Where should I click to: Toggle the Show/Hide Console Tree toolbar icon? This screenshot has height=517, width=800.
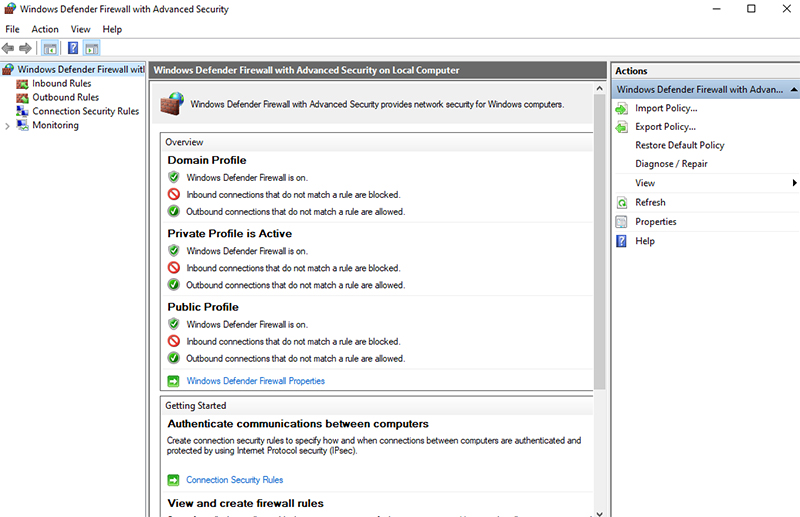(x=50, y=48)
